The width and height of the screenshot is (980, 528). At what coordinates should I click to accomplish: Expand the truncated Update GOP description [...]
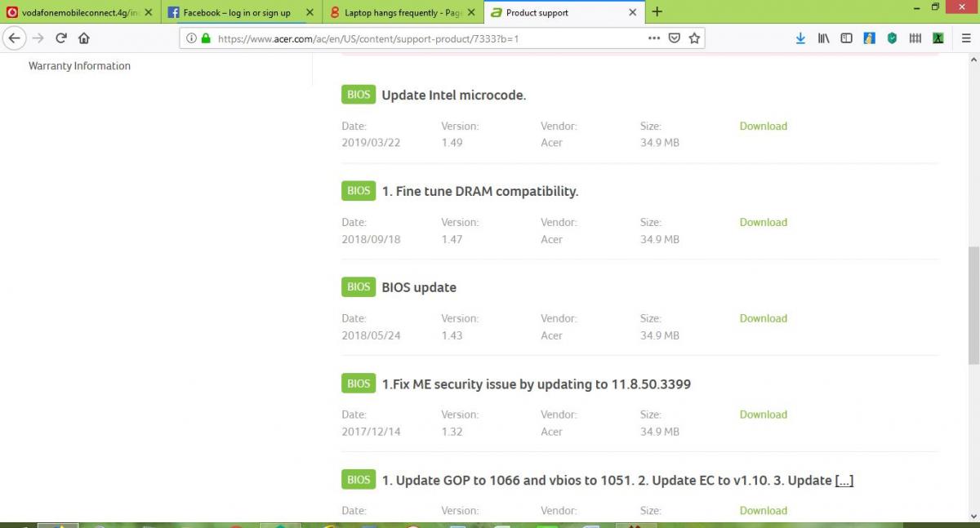844,481
